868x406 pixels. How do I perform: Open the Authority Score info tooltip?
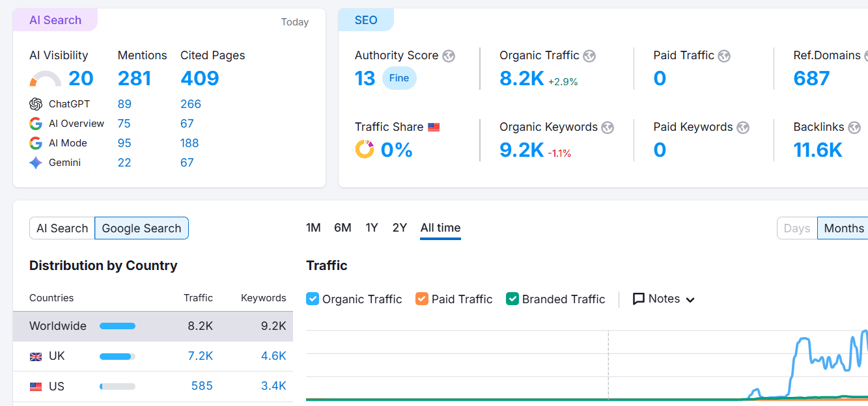[x=448, y=55]
